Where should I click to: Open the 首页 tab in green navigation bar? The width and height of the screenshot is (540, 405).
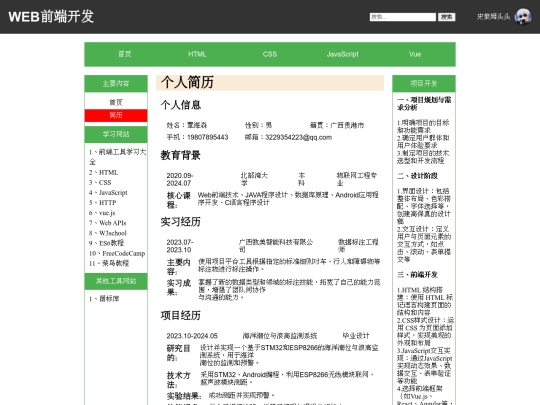click(x=125, y=54)
